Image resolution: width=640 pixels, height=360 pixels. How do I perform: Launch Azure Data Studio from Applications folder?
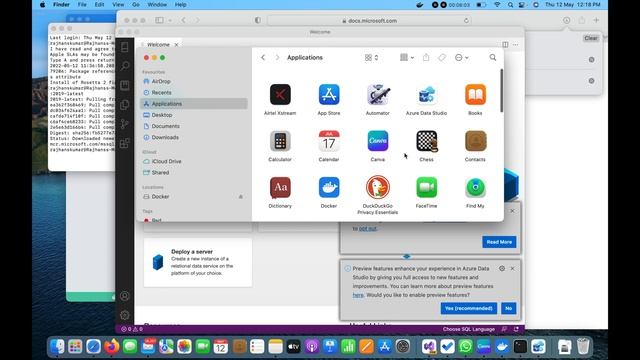[x=427, y=95]
